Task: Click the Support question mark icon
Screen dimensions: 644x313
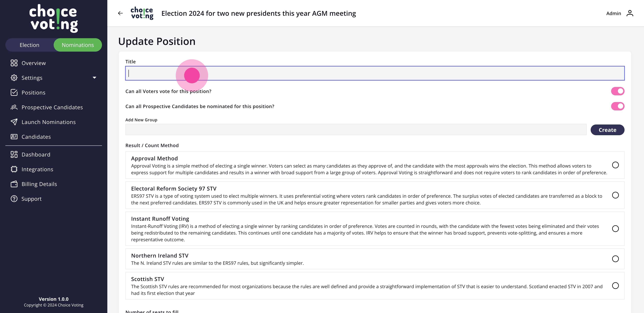Action: [x=14, y=199]
